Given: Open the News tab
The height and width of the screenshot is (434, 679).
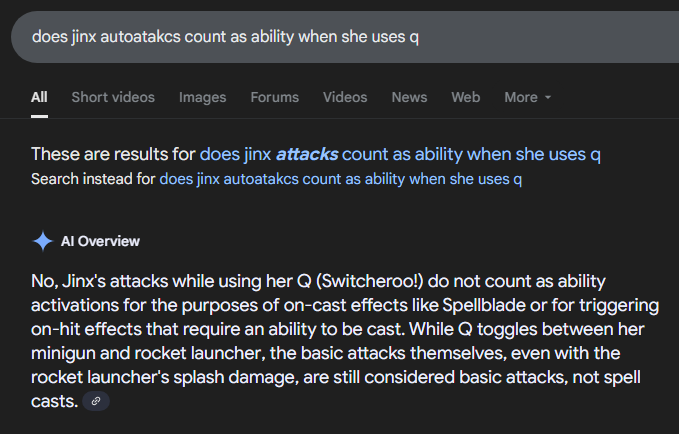Looking at the screenshot, I should tap(409, 97).
